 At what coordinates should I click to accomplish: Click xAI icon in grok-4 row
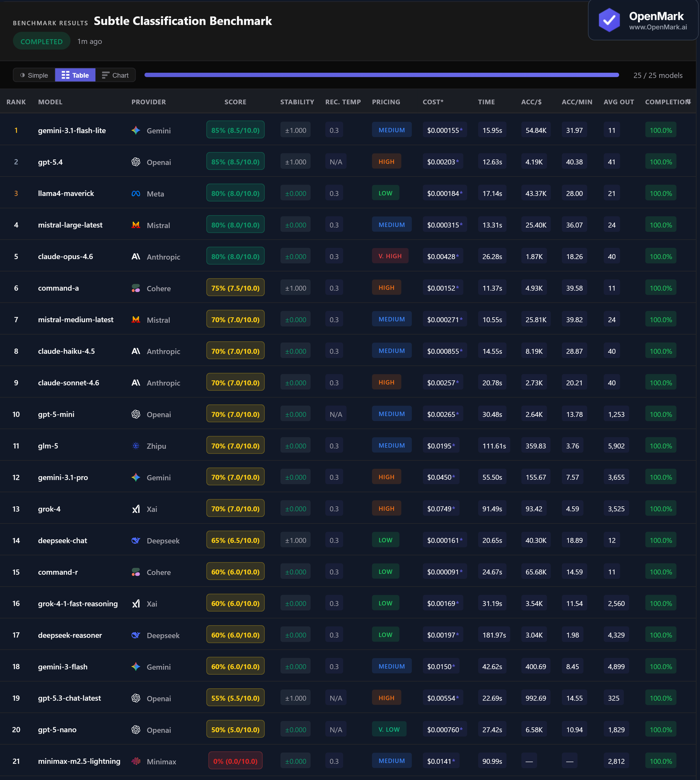tap(136, 509)
